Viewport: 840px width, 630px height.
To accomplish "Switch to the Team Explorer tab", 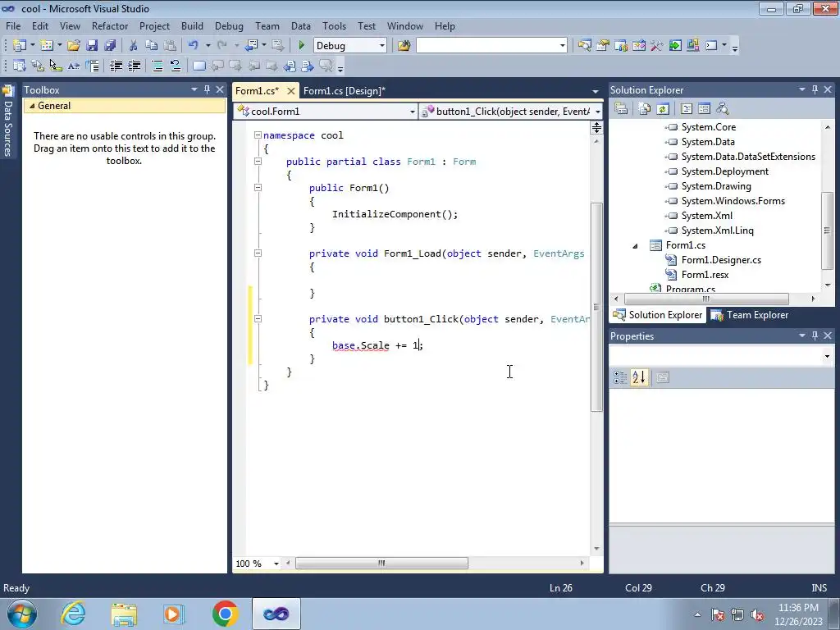I will point(750,315).
